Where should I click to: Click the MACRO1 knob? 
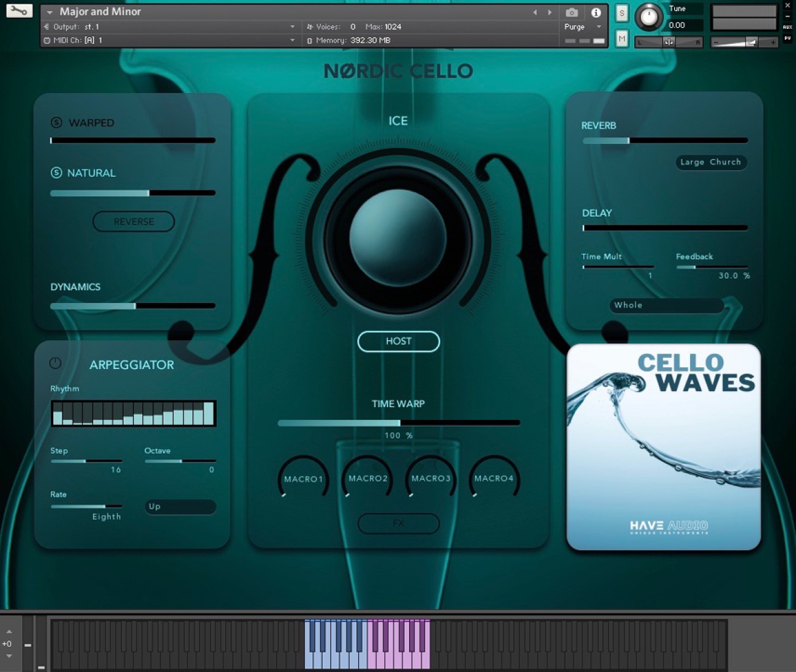(x=302, y=479)
